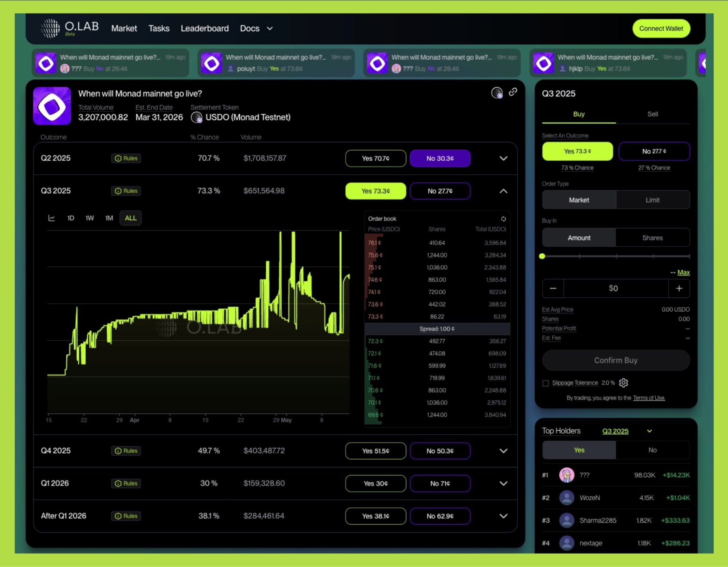Open Rules badge for Q2 2025
The height and width of the screenshot is (567, 728).
coord(126,158)
